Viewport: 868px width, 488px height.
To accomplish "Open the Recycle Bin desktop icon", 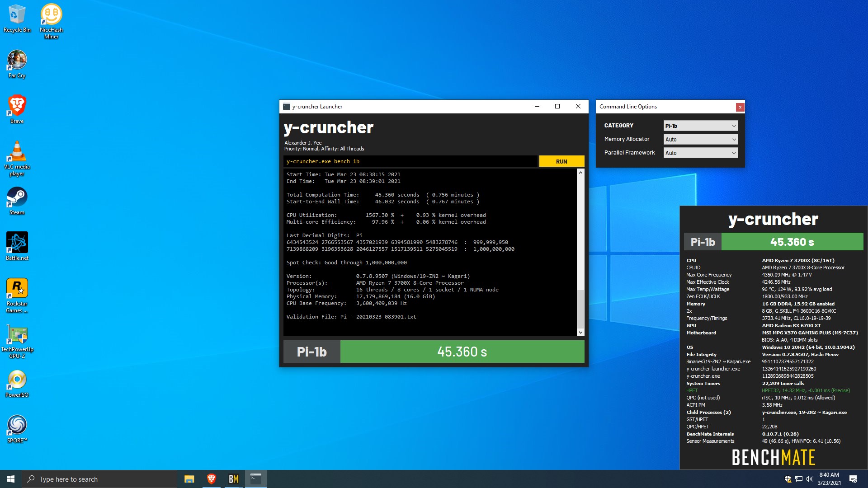I will tap(17, 19).
